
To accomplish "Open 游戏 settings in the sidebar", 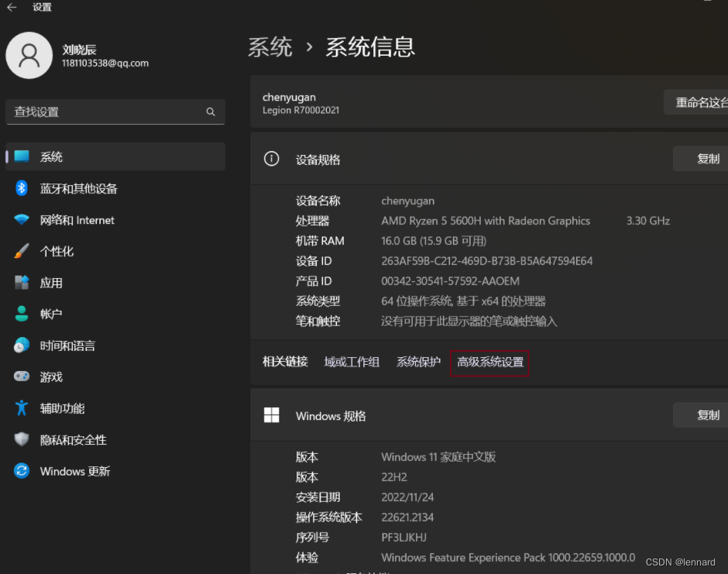I will click(x=51, y=377).
